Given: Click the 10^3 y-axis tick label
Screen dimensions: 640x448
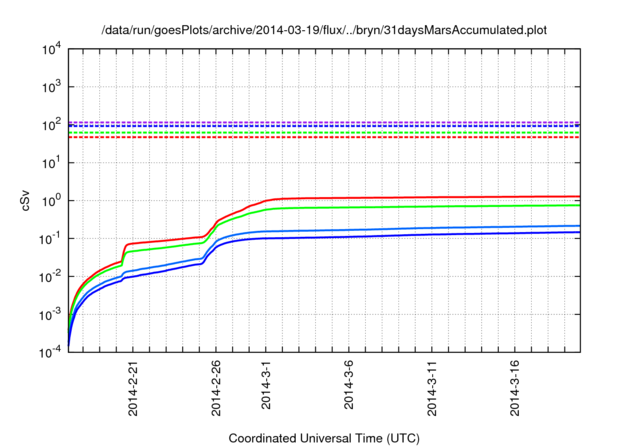Looking at the screenshot, I should (x=52, y=87).
